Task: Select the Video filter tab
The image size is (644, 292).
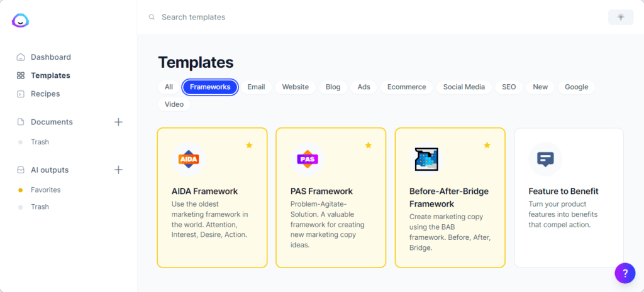Action: (x=174, y=104)
